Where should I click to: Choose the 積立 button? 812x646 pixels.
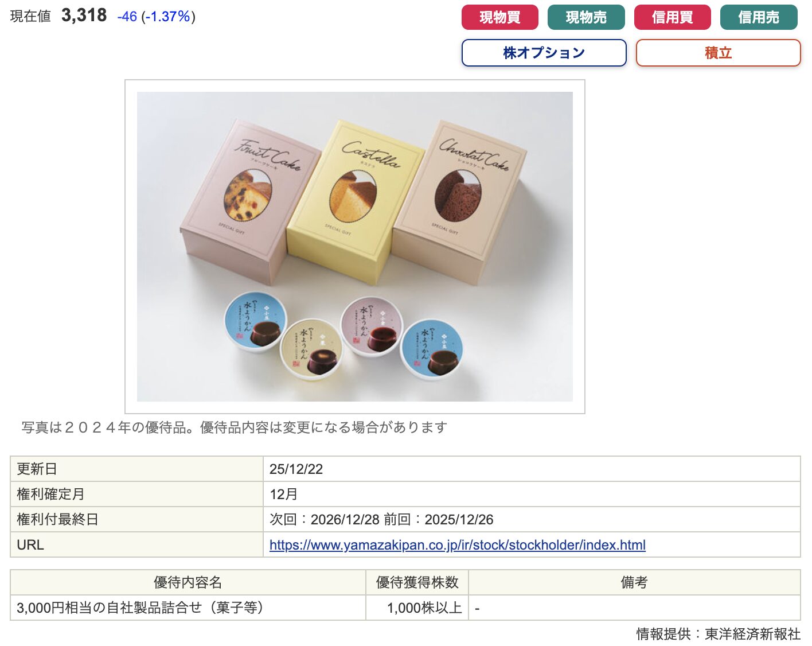coord(718,53)
